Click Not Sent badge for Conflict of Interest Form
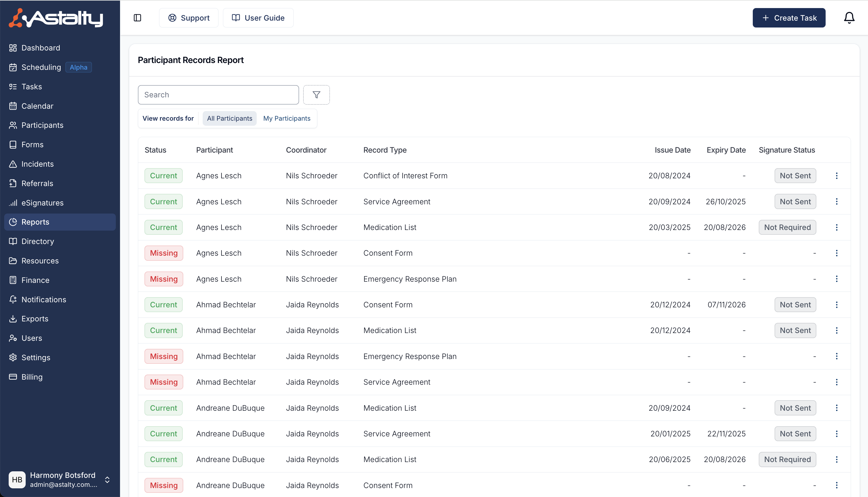This screenshot has width=868, height=497. [795, 175]
